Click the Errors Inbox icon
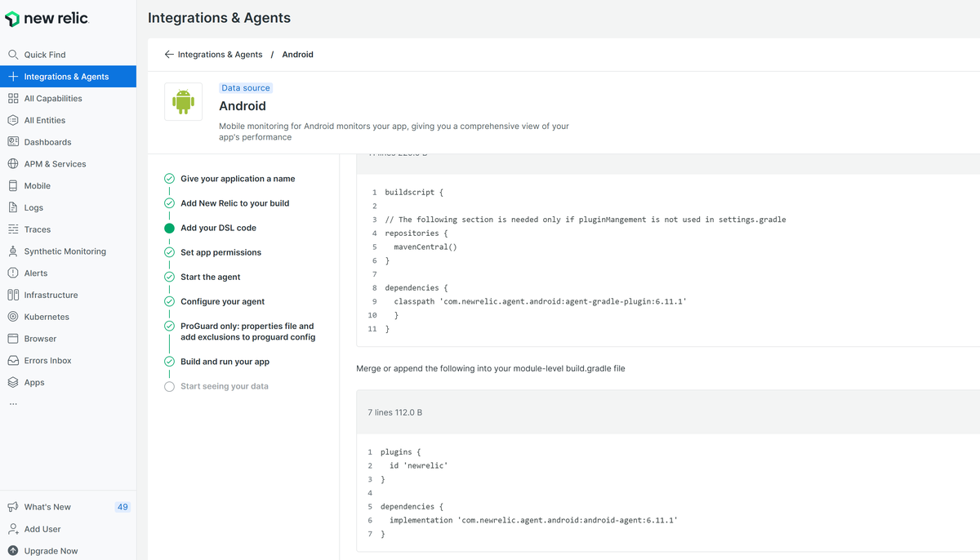 click(x=13, y=360)
